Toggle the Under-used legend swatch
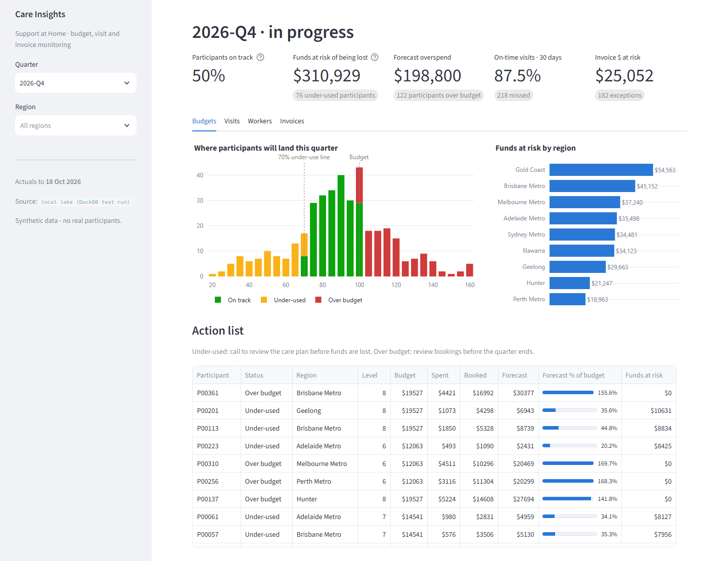The height and width of the screenshot is (561, 728). click(x=264, y=300)
